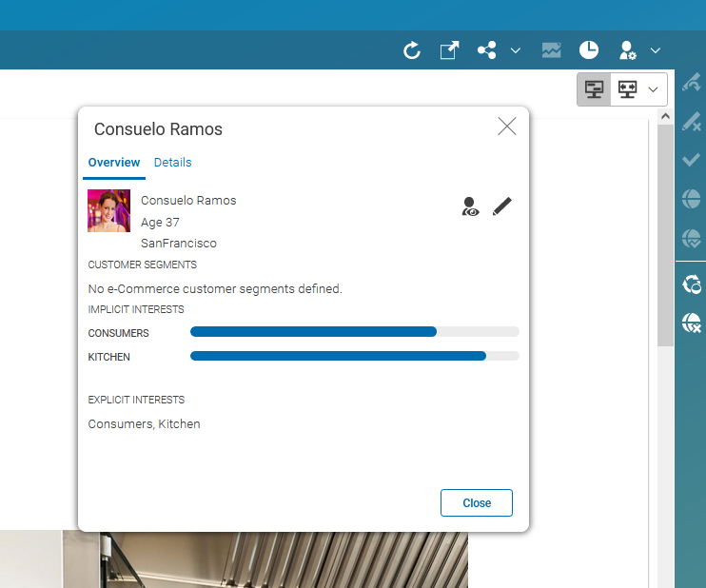
Task: Click the publish globe icon in sidebar
Action: click(691, 199)
